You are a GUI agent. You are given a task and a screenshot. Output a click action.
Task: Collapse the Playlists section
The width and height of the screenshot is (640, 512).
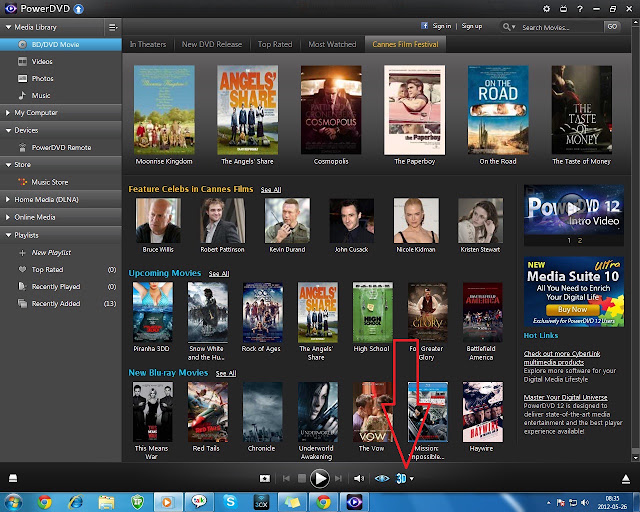point(8,235)
